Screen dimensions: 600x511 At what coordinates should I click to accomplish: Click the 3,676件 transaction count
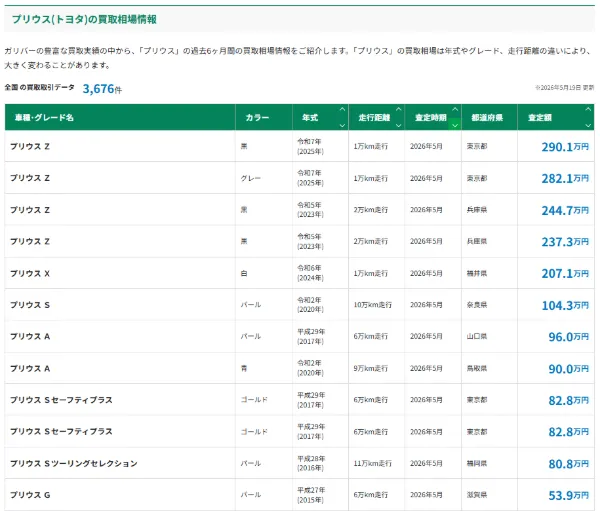(102, 89)
